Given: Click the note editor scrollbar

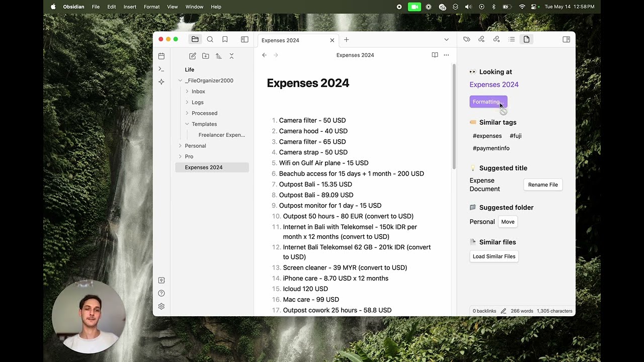Looking at the screenshot, I should [454, 117].
